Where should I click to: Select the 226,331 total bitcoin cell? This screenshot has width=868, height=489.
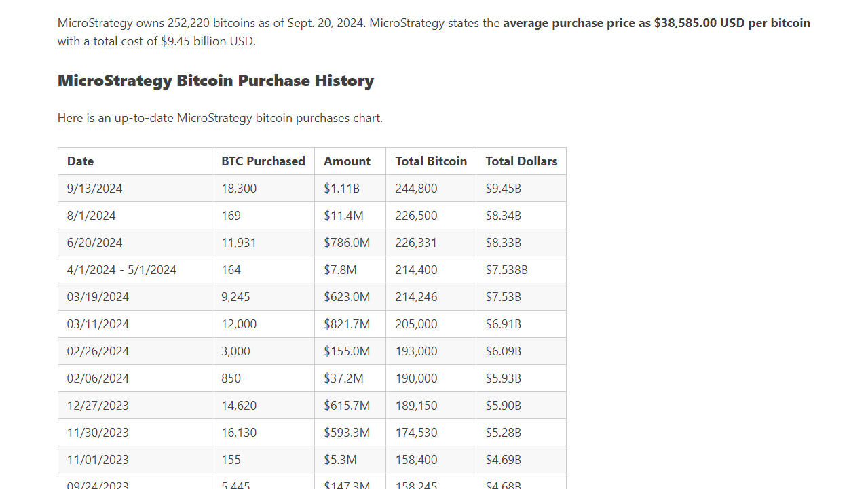[431, 243]
